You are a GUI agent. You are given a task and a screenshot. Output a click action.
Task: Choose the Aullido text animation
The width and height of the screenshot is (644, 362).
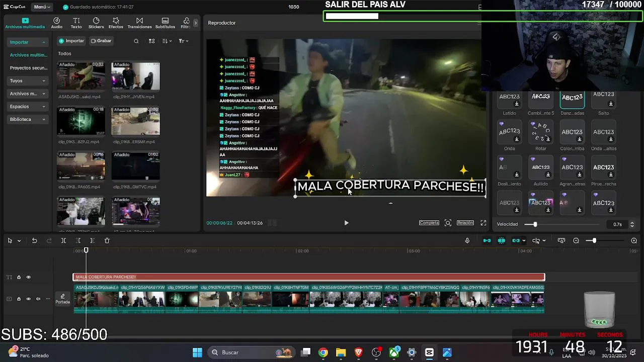point(541,168)
